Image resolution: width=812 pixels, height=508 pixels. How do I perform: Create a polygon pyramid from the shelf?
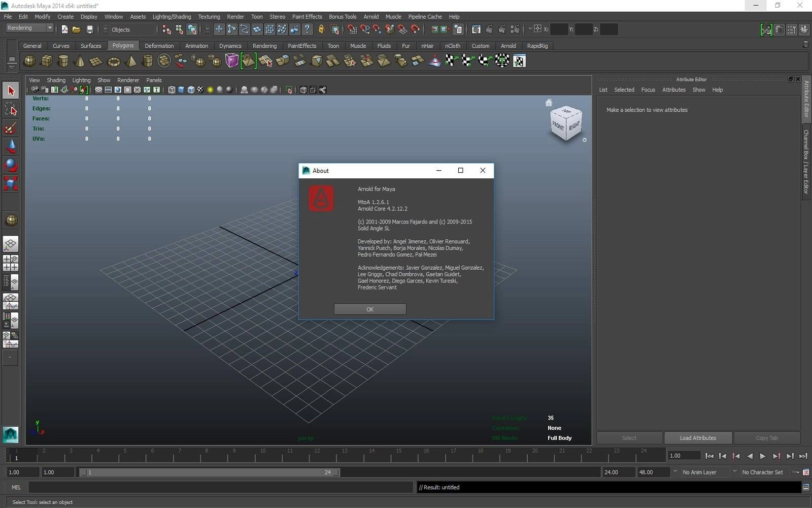[131, 61]
